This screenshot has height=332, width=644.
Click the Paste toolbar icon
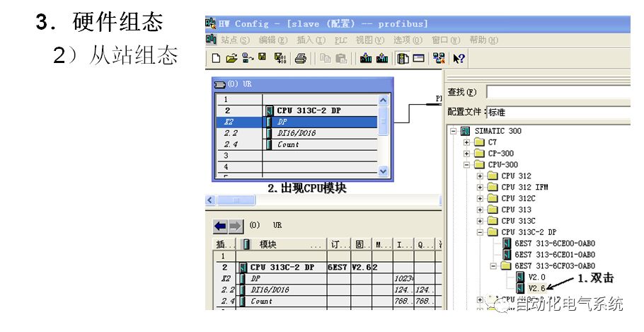click(341, 58)
